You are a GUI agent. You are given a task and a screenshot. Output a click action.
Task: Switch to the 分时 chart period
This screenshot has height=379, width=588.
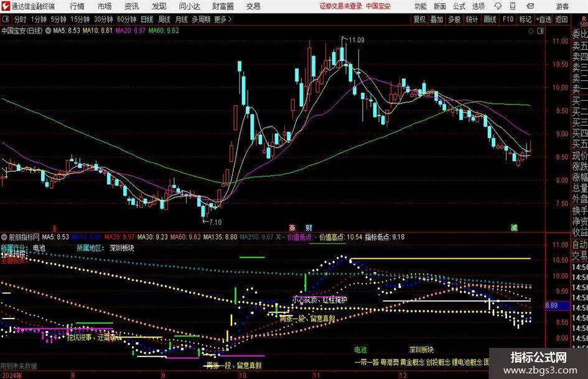21,19
